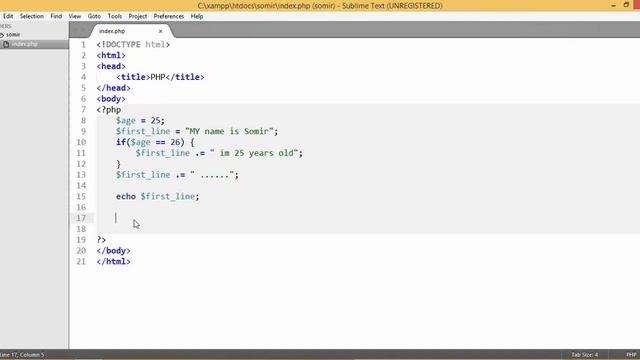The image size is (640, 360).
Task: Click the </body> closing tag
Action: (x=113, y=251)
